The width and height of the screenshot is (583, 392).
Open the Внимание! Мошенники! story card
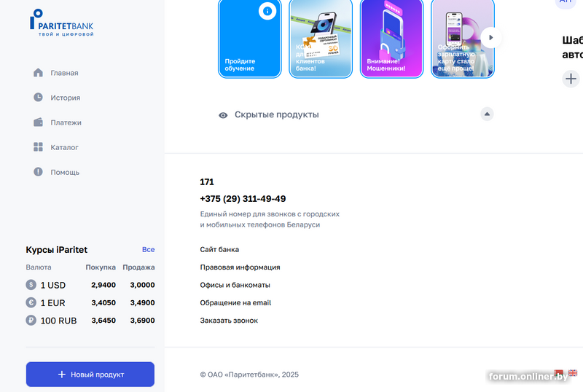pos(391,38)
